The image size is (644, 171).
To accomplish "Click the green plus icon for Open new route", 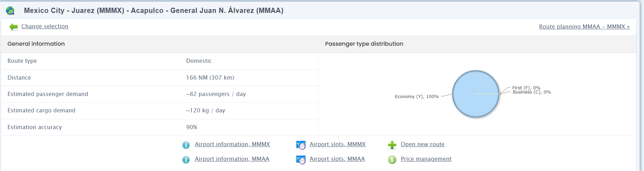I will [392, 145].
